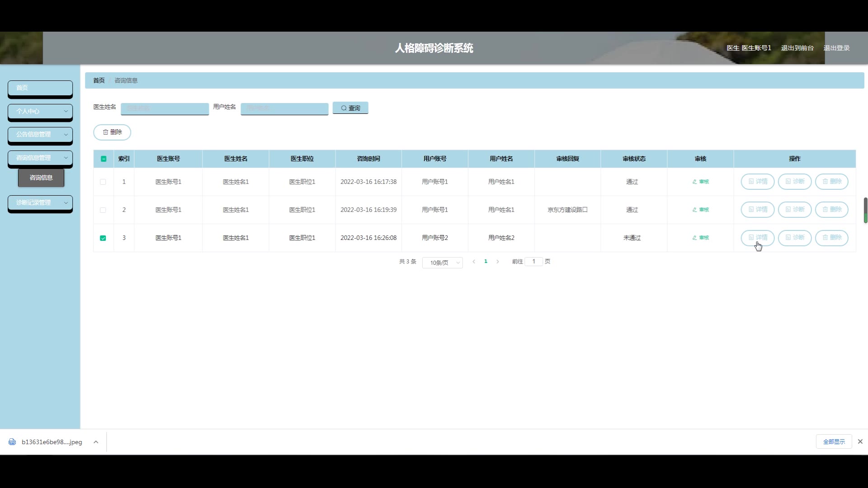Image resolution: width=868 pixels, height=488 pixels.
Task: Click 审核 edit icon in row 1
Action: click(700, 182)
